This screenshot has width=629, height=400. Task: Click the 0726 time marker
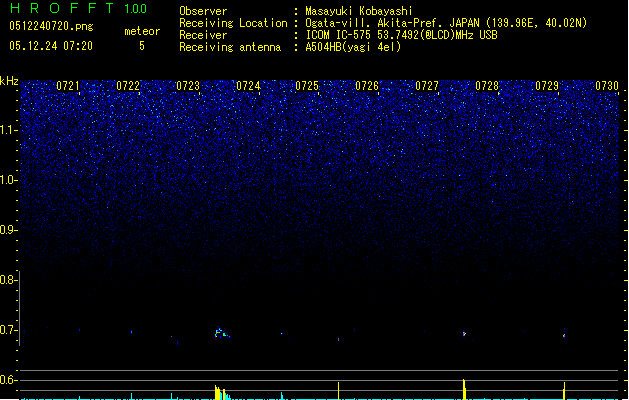point(367,86)
